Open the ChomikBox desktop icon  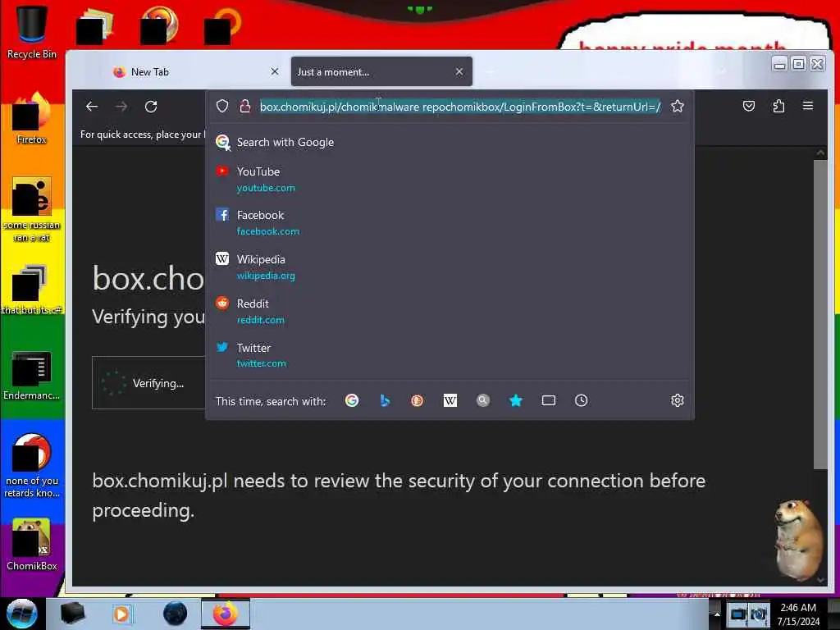point(32,545)
